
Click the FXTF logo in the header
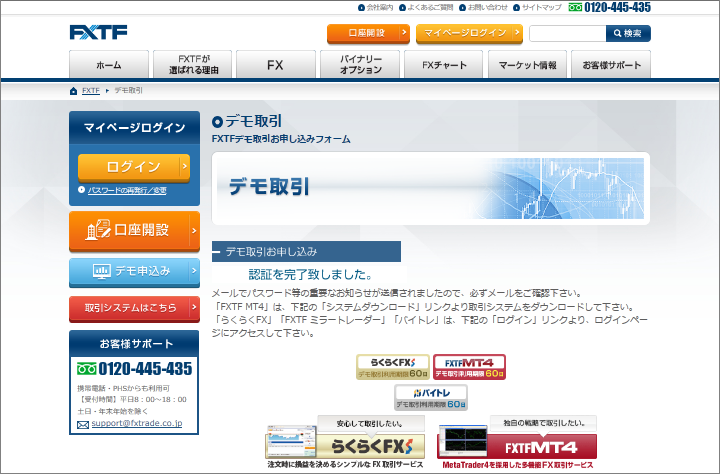[x=98, y=32]
